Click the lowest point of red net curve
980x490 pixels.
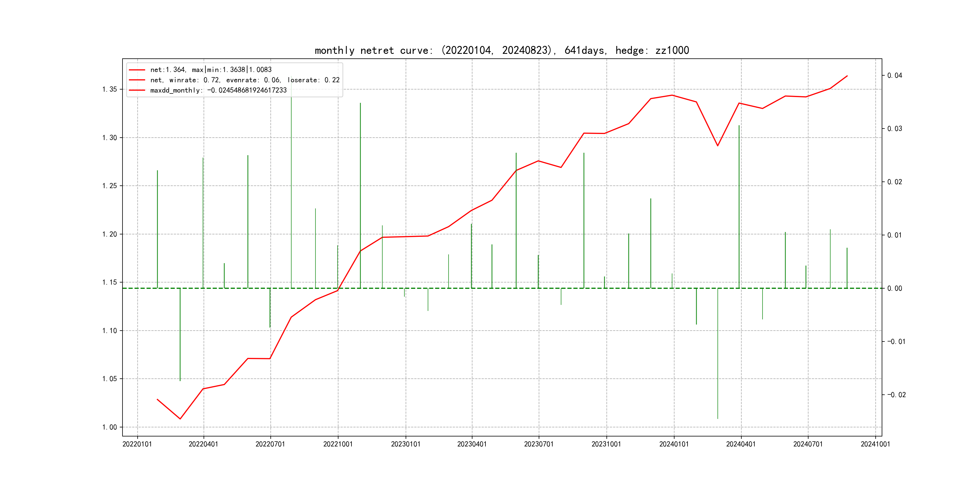click(180, 419)
